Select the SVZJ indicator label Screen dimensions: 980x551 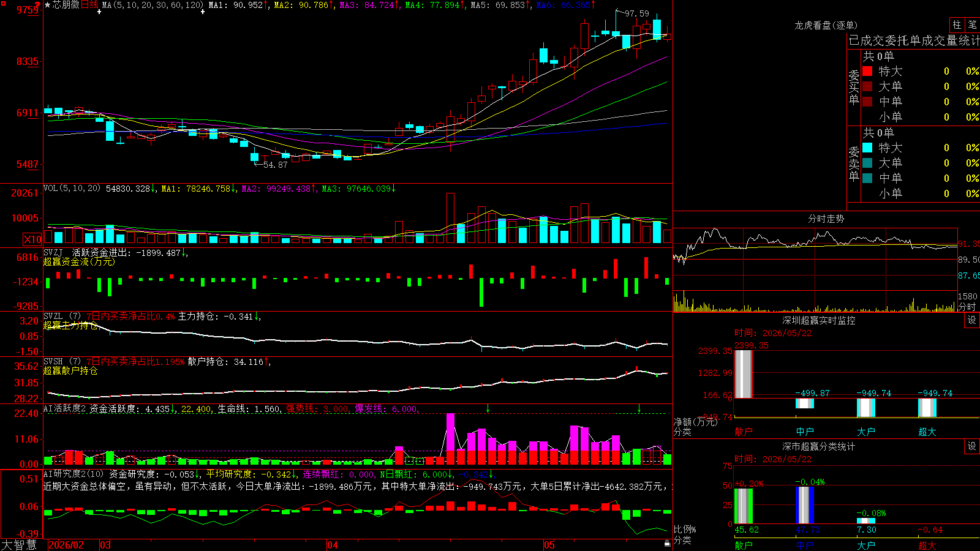pyautogui.click(x=53, y=252)
